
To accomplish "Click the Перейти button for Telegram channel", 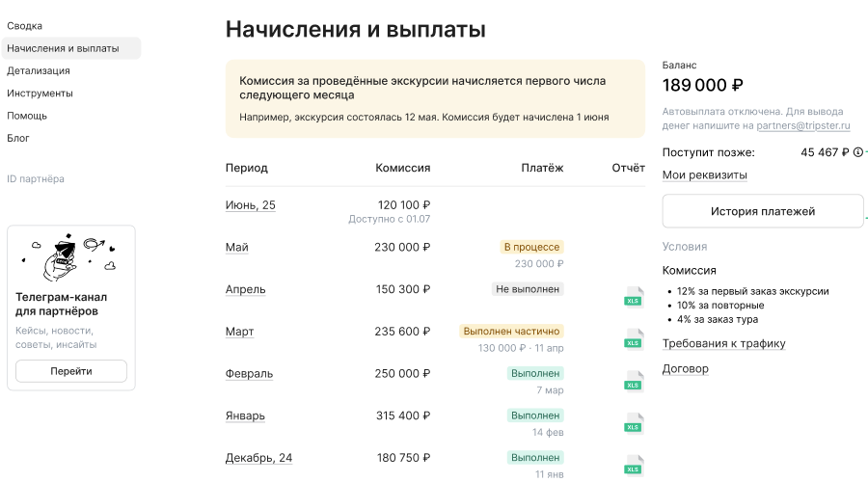I will (71, 371).
